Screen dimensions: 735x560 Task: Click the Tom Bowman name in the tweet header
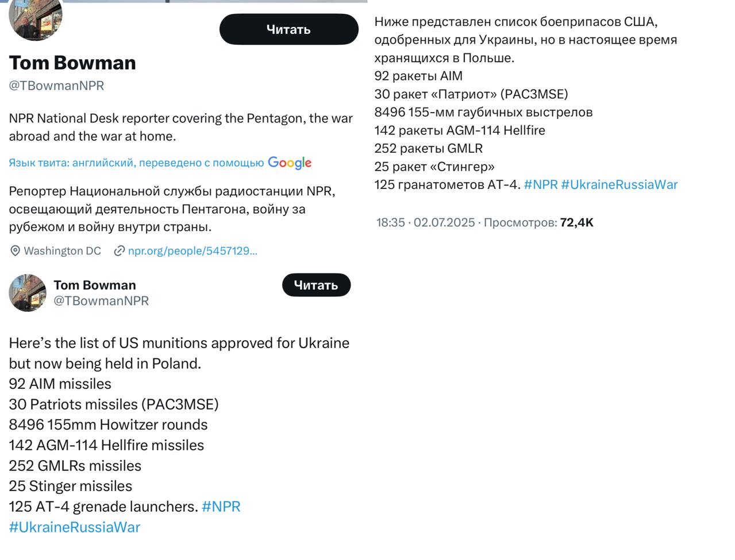(95, 285)
